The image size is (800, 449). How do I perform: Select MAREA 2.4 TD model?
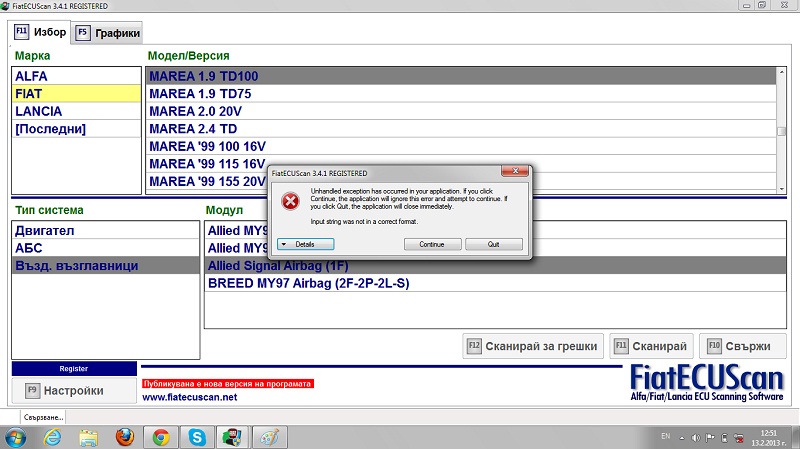pyautogui.click(x=193, y=129)
